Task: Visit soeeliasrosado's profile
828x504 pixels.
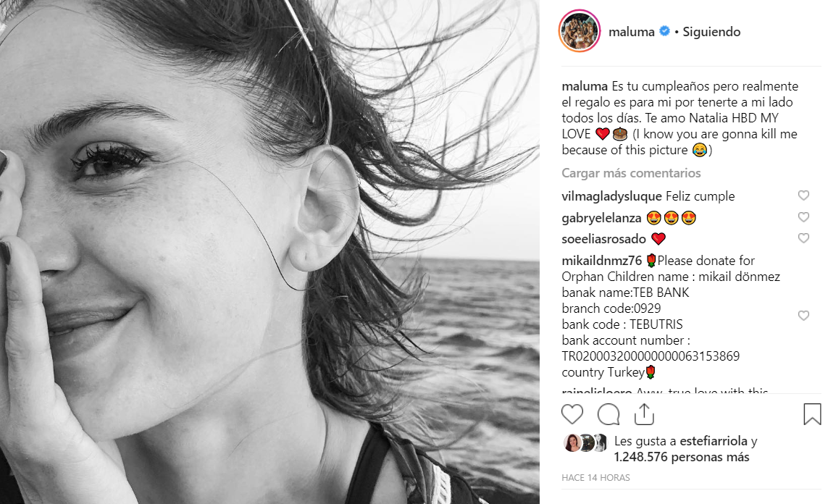Action: pyautogui.click(x=603, y=239)
